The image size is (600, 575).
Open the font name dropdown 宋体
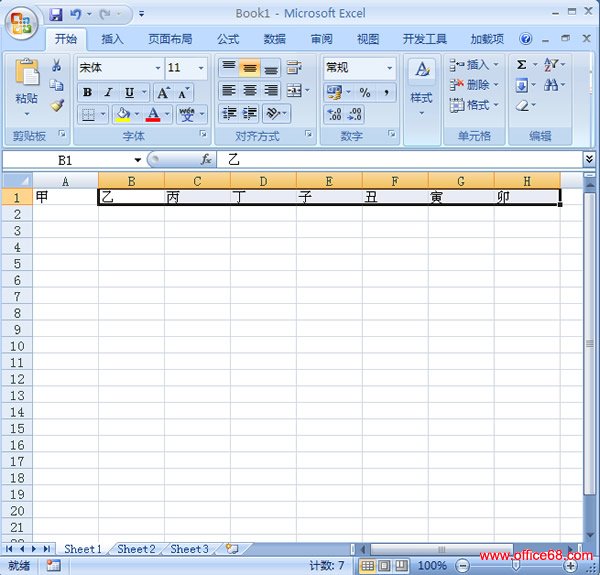[x=158, y=68]
